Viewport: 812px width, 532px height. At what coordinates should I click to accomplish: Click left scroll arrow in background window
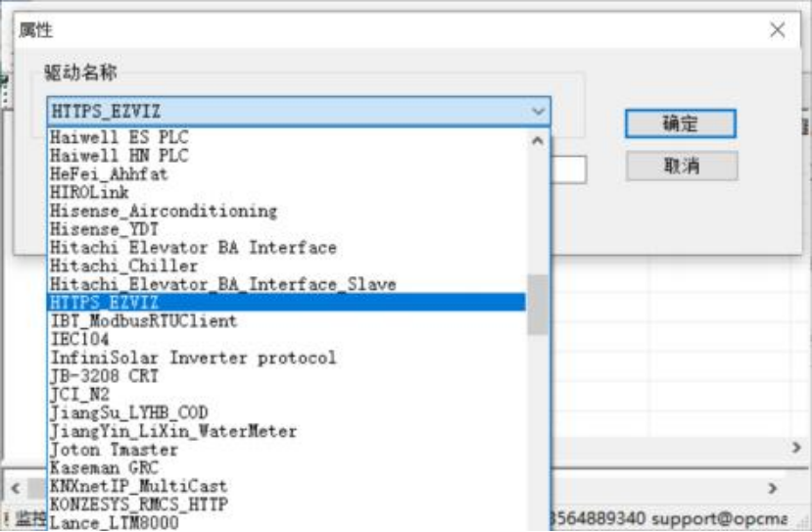coord(16,488)
